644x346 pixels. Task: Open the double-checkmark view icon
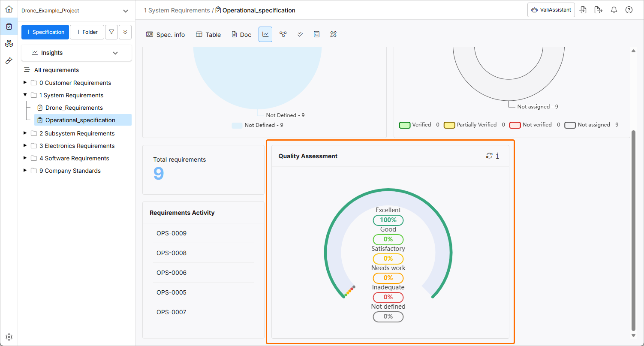(300, 34)
